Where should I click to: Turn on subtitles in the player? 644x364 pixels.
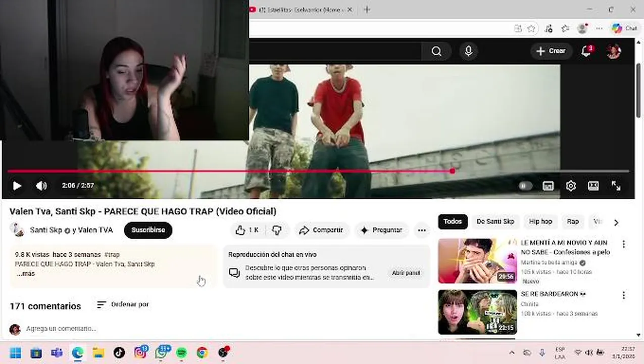point(548,186)
